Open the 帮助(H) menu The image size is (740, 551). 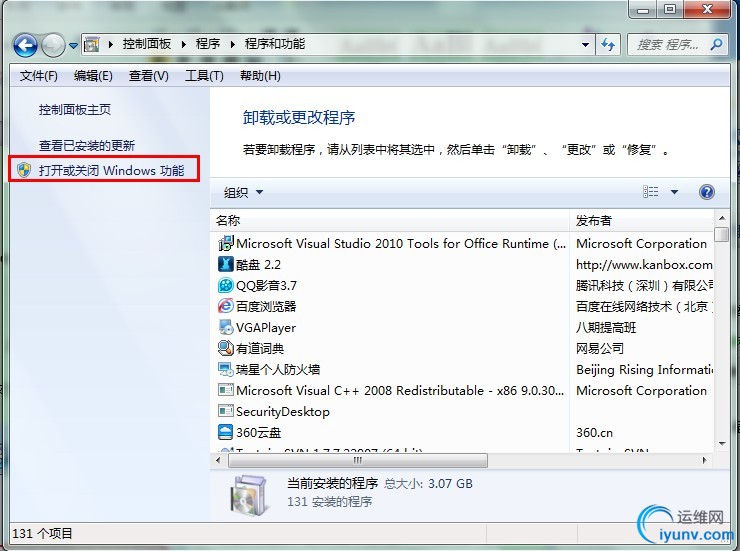click(260, 76)
